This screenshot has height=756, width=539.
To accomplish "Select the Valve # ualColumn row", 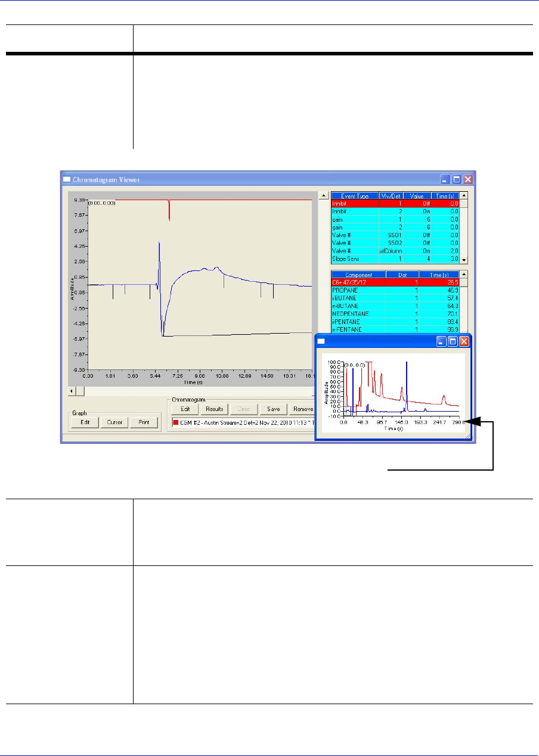I will point(395,251).
